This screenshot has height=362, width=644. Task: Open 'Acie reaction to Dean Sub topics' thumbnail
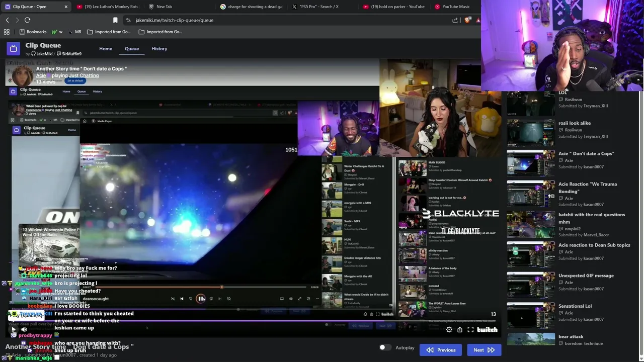pos(530,255)
